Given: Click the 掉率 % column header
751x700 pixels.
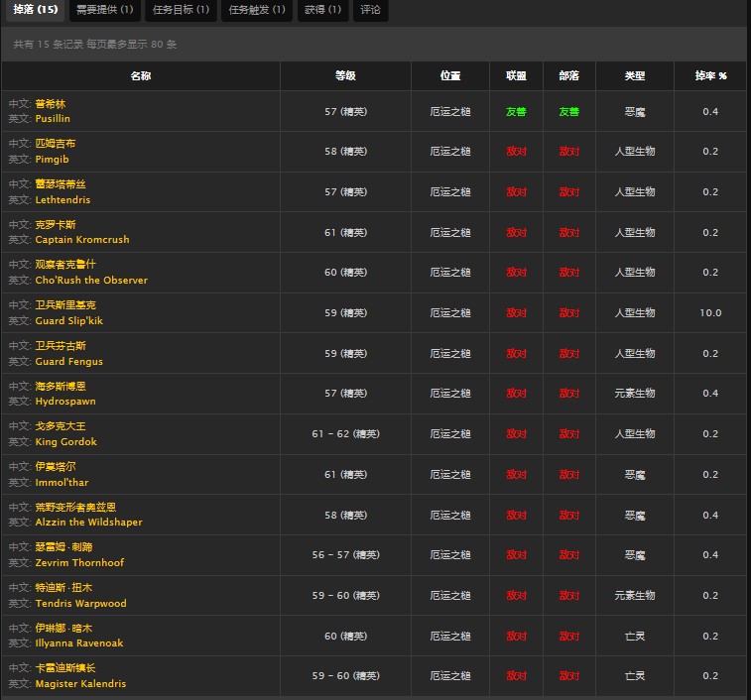Looking at the screenshot, I should (x=709, y=76).
